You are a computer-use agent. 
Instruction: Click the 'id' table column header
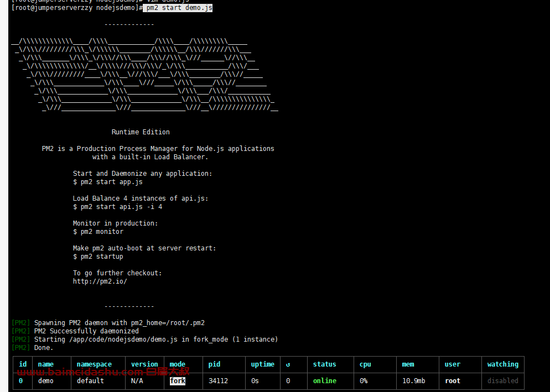[x=23, y=364]
